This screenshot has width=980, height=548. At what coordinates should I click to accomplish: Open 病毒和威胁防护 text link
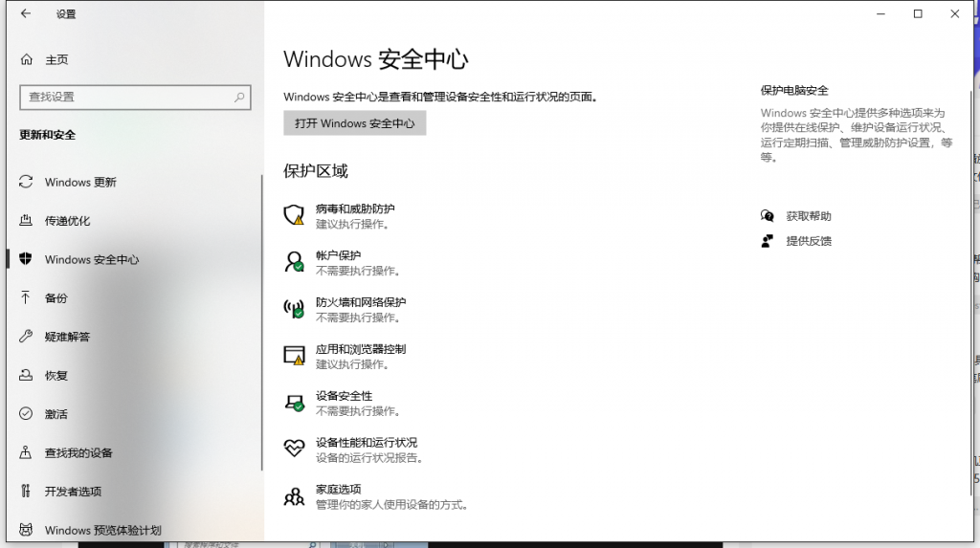click(x=355, y=208)
